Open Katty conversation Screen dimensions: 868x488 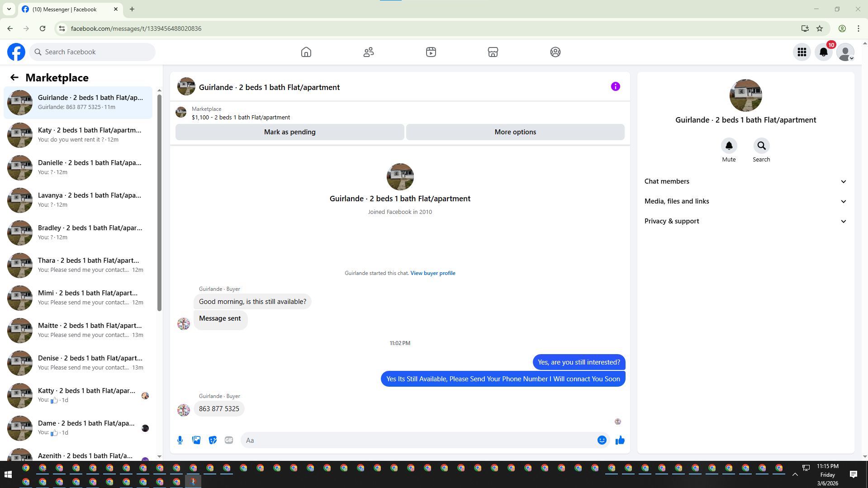click(x=78, y=395)
